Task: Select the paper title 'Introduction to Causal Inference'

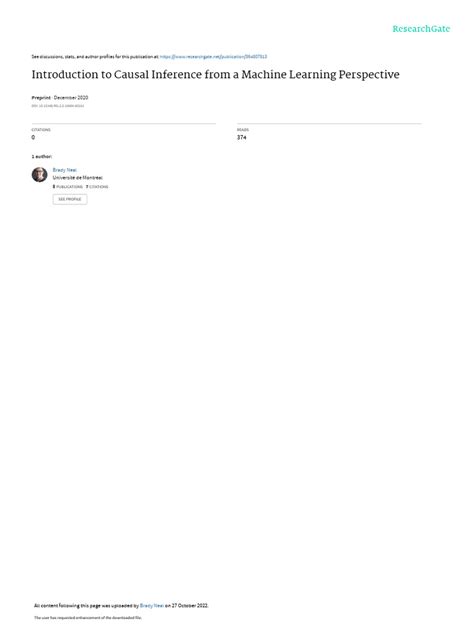Action: click(x=116, y=75)
